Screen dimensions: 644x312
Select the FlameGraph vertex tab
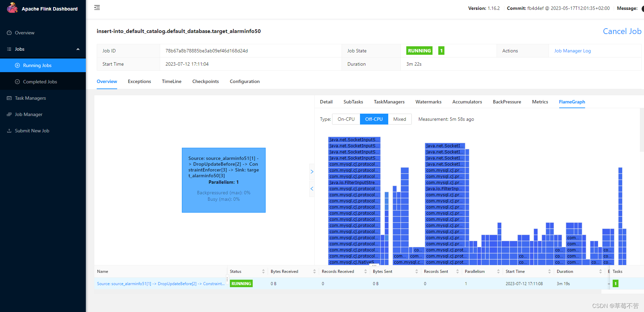572,102
